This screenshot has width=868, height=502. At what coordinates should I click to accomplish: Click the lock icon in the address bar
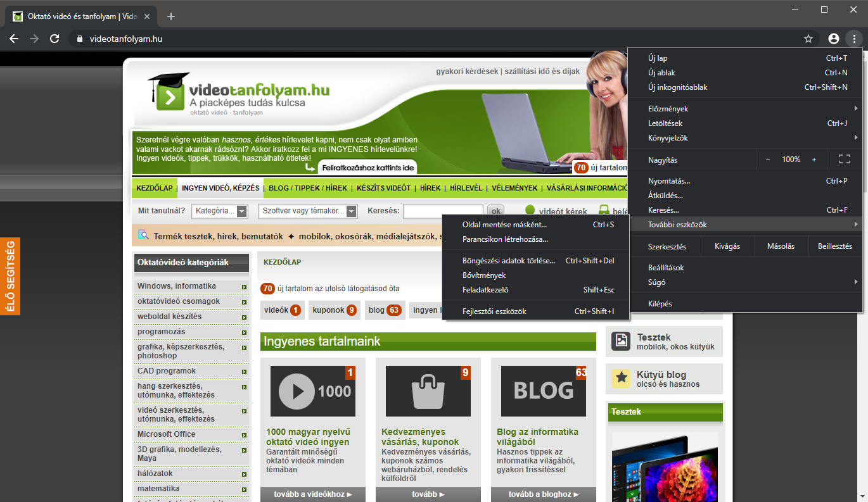tap(79, 39)
